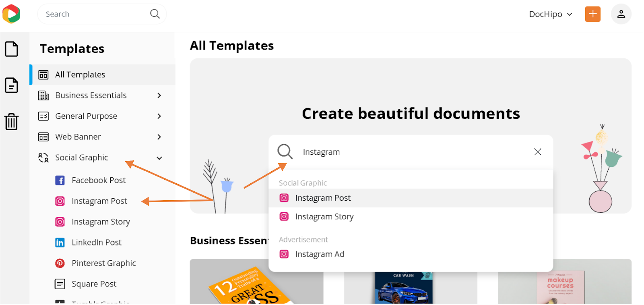Open Square Post templates
The height and width of the screenshot is (305, 644).
pos(94,284)
